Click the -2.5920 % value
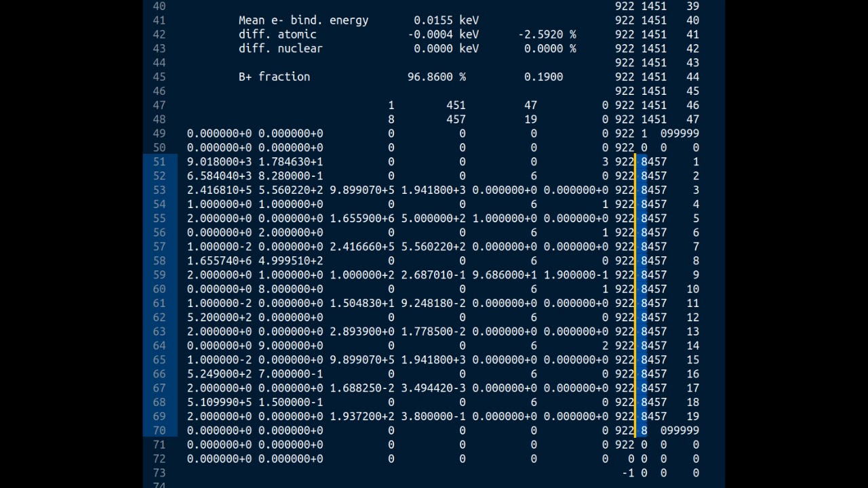868x488 pixels. (x=547, y=35)
